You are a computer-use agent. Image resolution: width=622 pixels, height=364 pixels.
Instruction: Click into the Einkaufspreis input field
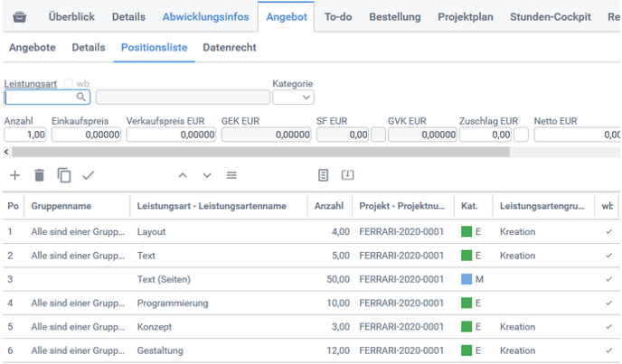click(x=86, y=135)
